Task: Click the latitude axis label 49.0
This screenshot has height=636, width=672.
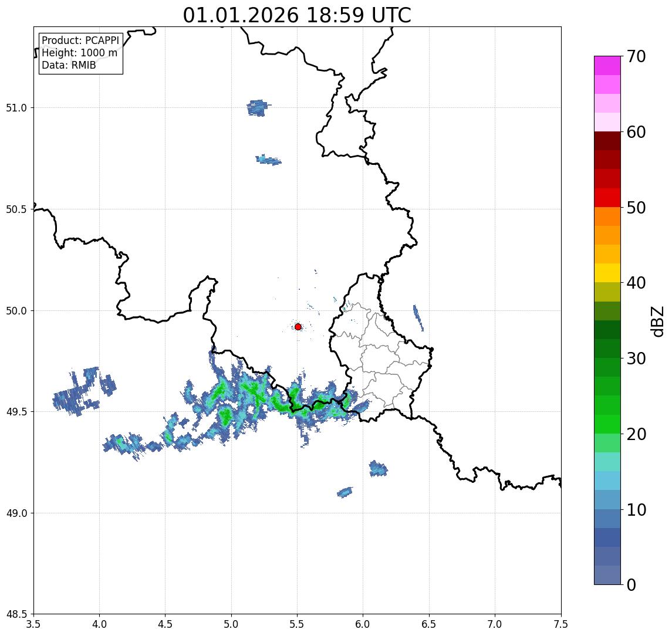Action: (x=16, y=513)
